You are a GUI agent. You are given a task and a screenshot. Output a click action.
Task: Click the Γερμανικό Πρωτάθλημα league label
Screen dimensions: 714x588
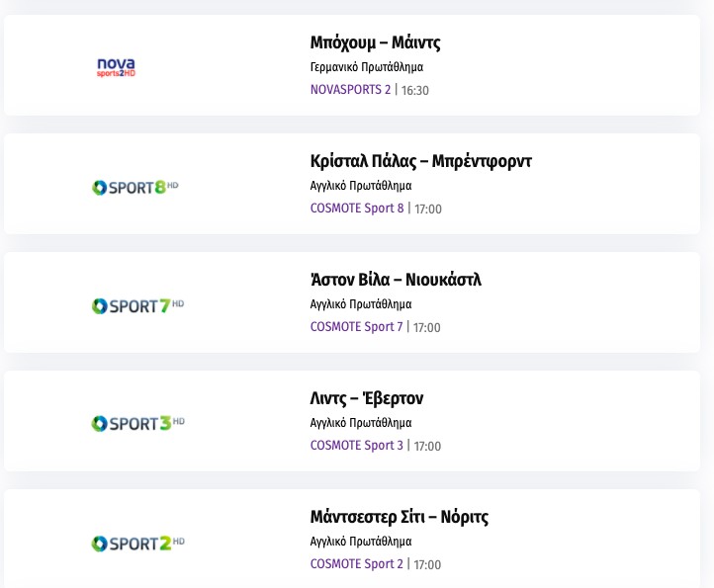click(x=366, y=67)
